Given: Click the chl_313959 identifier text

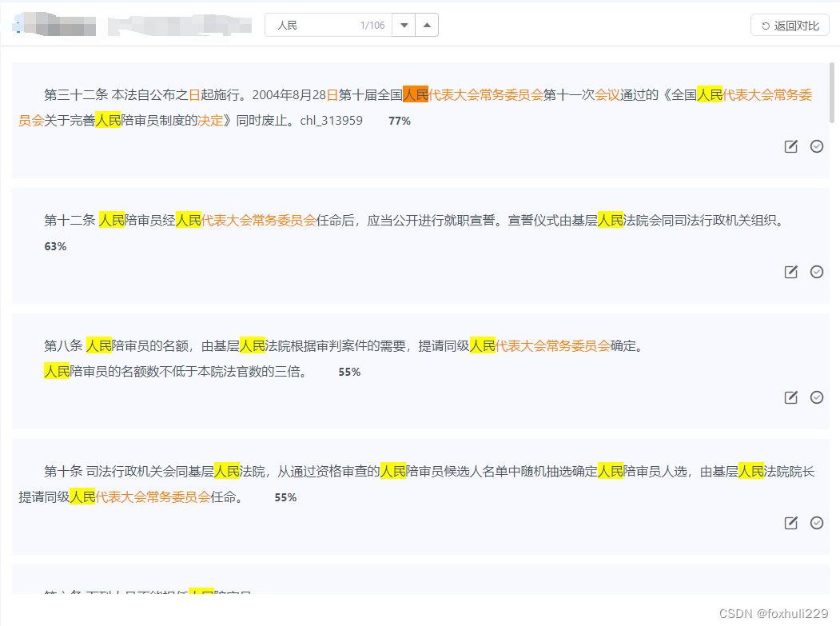Looking at the screenshot, I should tap(331, 121).
